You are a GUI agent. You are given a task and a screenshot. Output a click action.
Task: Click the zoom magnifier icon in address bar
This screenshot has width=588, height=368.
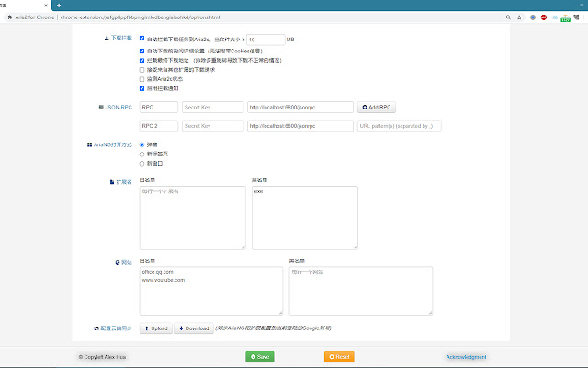(508, 17)
